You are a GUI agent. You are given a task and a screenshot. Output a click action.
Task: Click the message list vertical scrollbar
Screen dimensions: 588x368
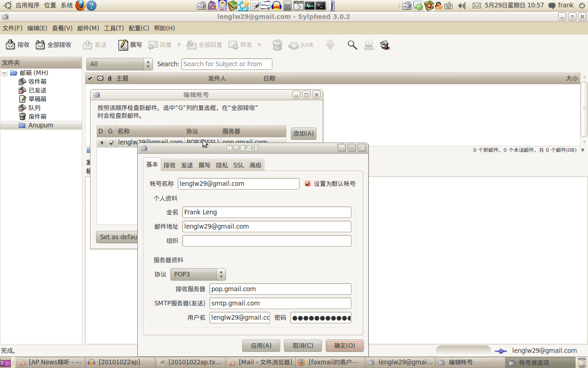point(584,109)
